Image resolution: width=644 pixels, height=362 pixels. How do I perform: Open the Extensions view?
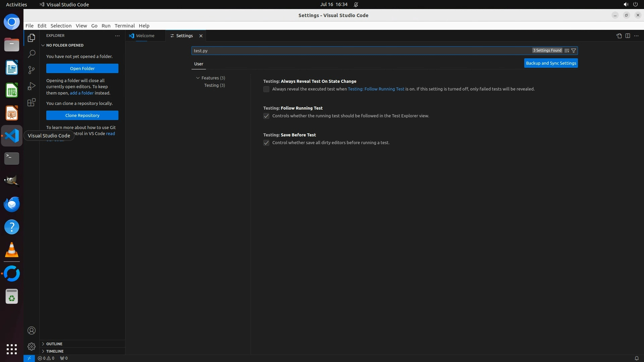(32, 102)
